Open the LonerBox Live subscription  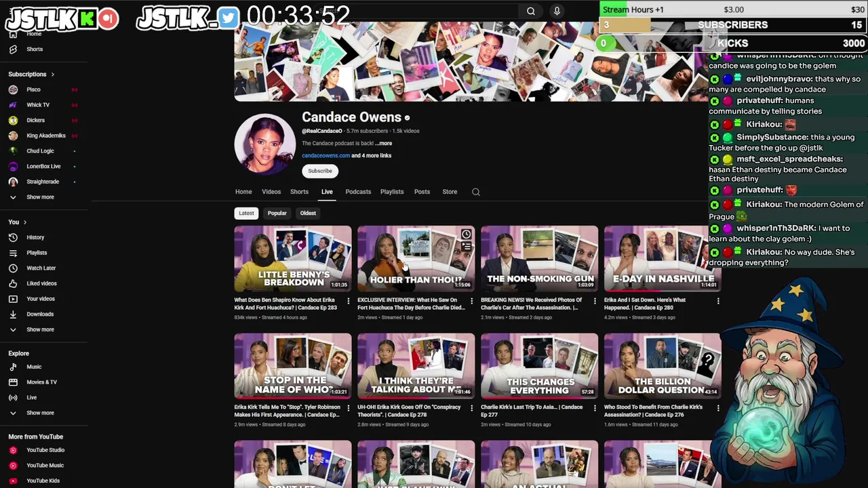coord(43,166)
